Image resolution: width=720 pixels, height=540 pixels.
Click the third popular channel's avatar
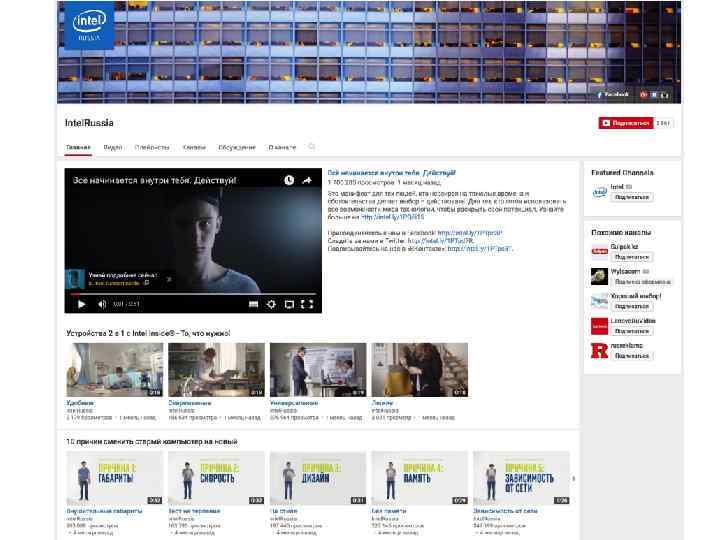click(x=600, y=301)
